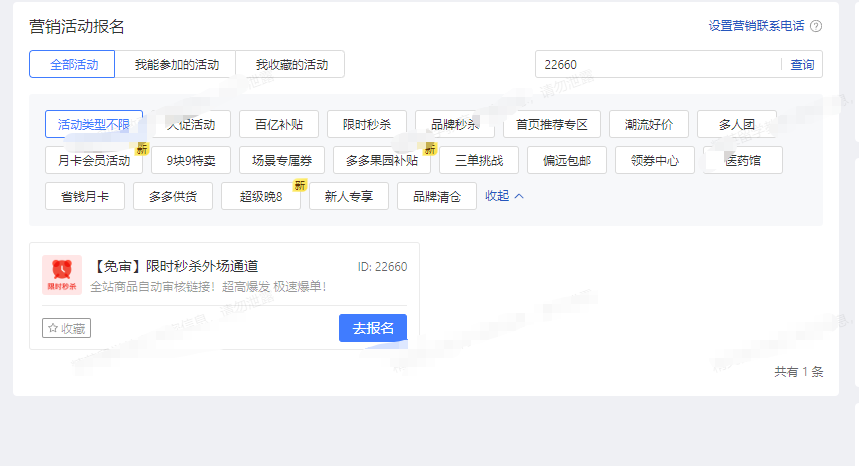Choose the 多多果园补贴 filter
Viewport: 859px width, 466px height.
pyautogui.click(x=382, y=160)
